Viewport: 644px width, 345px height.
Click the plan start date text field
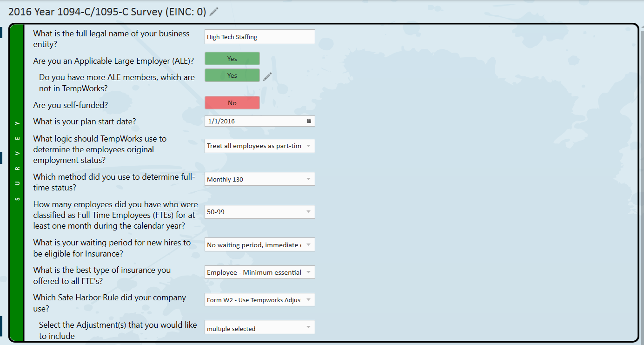pos(255,121)
